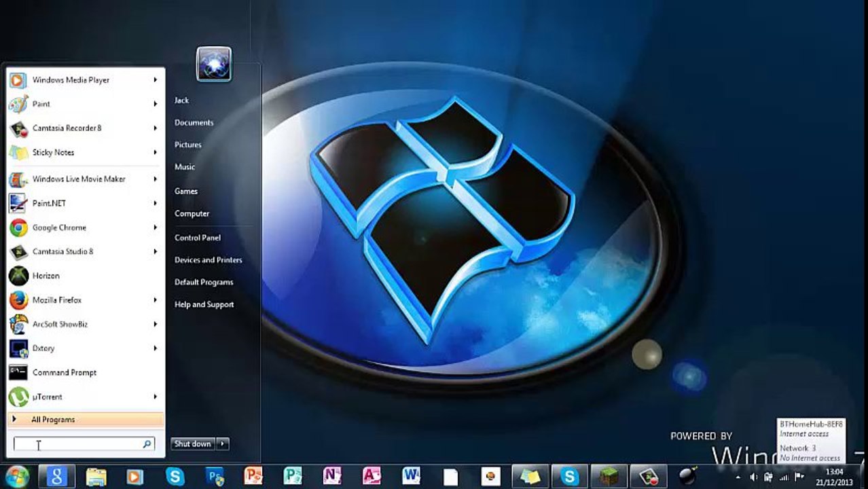Launch Google Chrome from Start menu

(85, 228)
